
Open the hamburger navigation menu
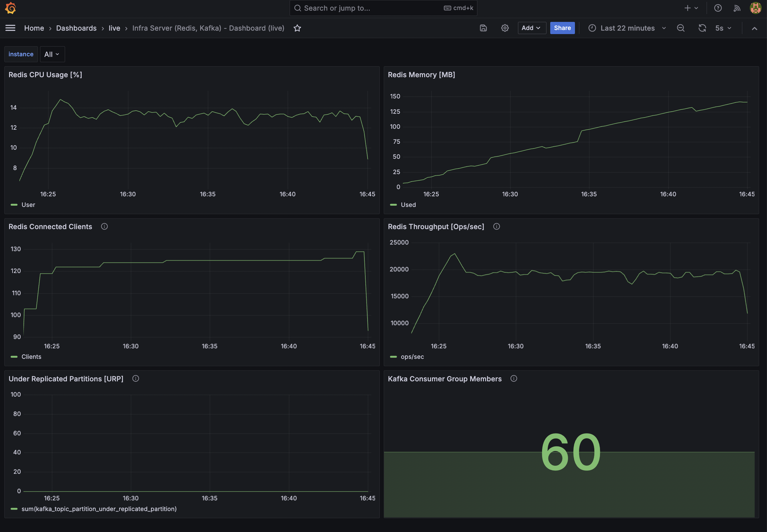(x=10, y=28)
